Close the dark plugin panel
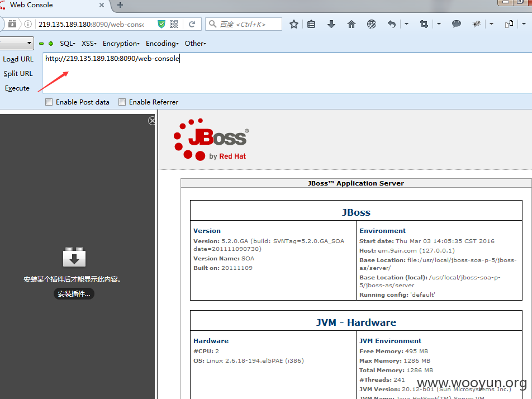The image size is (532, 399). point(152,121)
